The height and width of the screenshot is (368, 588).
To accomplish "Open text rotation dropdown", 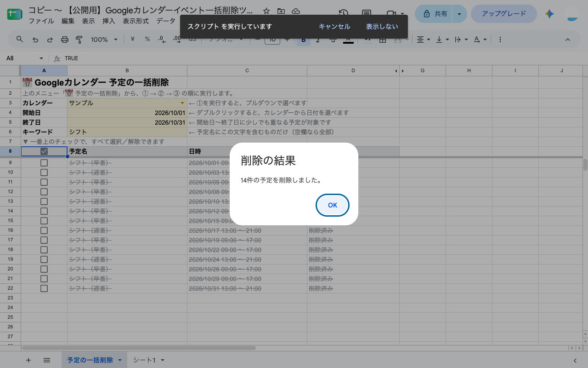I will [x=480, y=40].
